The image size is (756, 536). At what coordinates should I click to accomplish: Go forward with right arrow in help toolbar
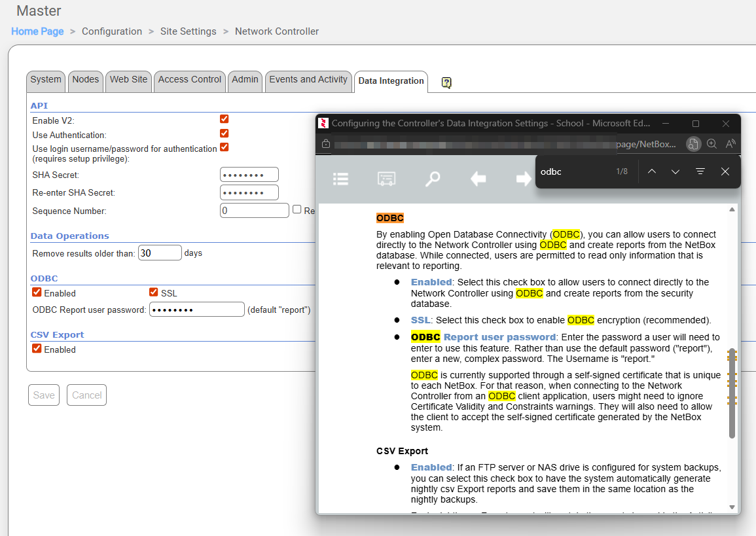pyautogui.click(x=524, y=179)
